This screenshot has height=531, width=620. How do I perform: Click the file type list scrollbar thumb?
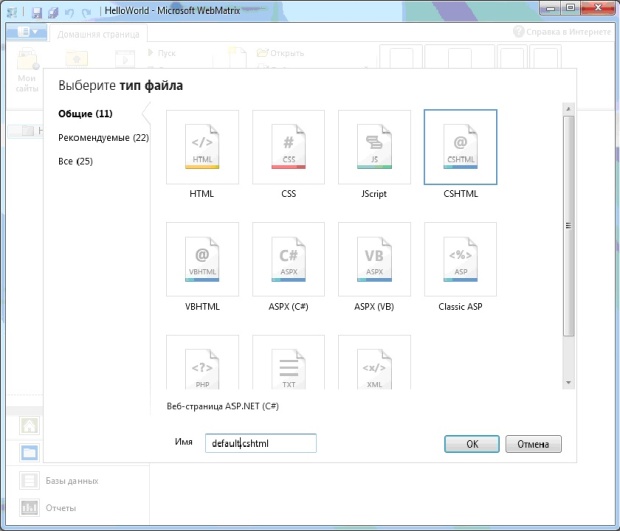click(568, 226)
